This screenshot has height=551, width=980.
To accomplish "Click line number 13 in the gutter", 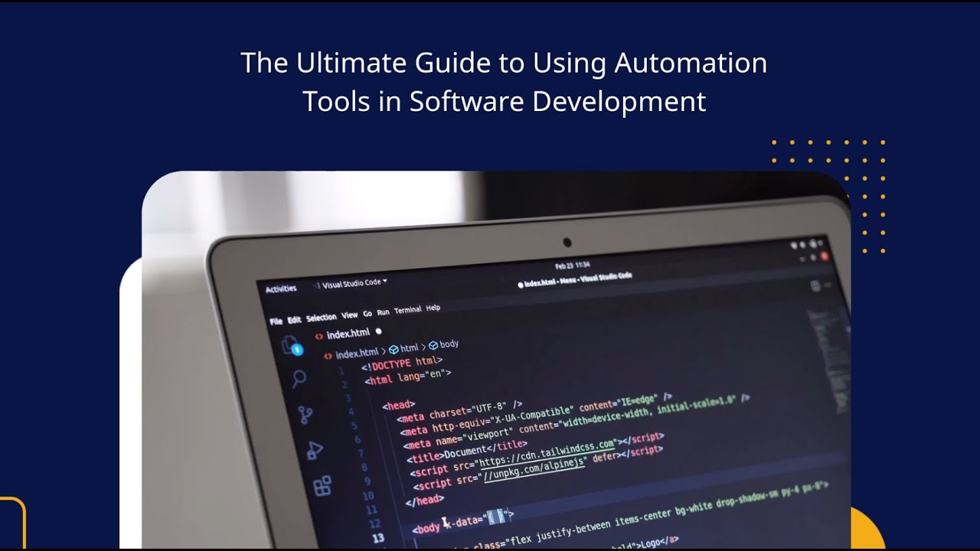I will (x=377, y=539).
